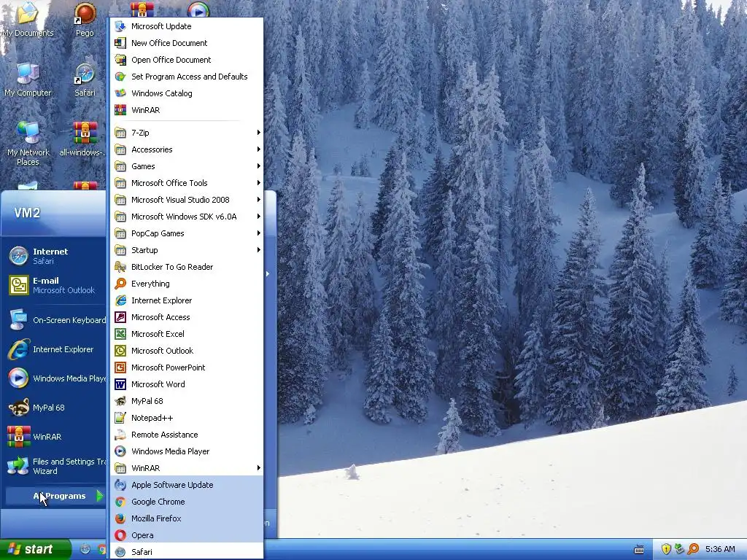Expand Microsoft Windows SDK v6.0A arrow

pyautogui.click(x=258, y=216)
